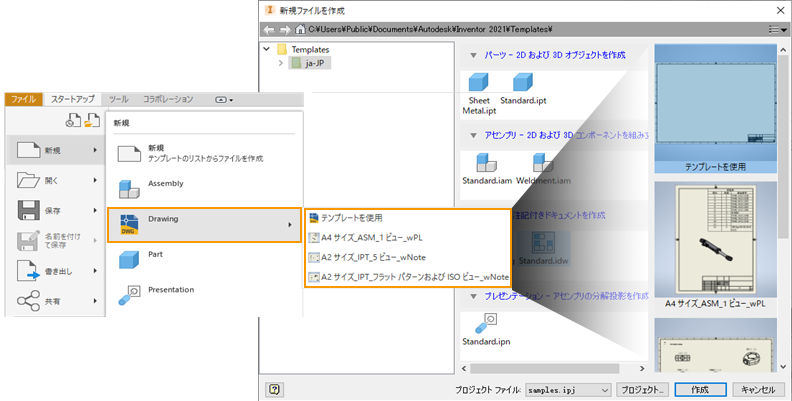Click the プロジェクト... button

[642, 389]
